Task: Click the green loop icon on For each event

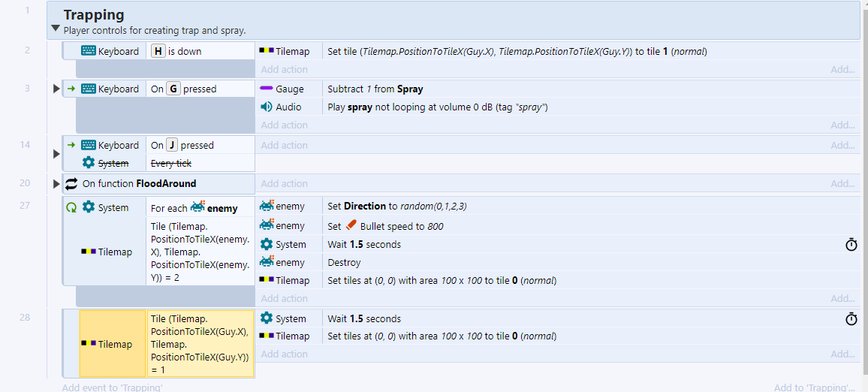Action: coord(72,208)
